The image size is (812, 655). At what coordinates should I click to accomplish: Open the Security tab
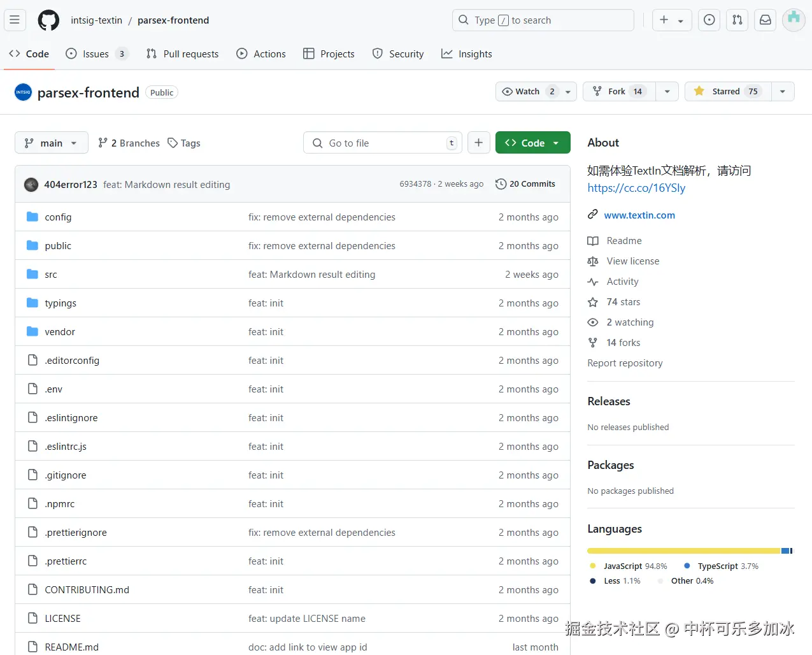tap(398, 54)
